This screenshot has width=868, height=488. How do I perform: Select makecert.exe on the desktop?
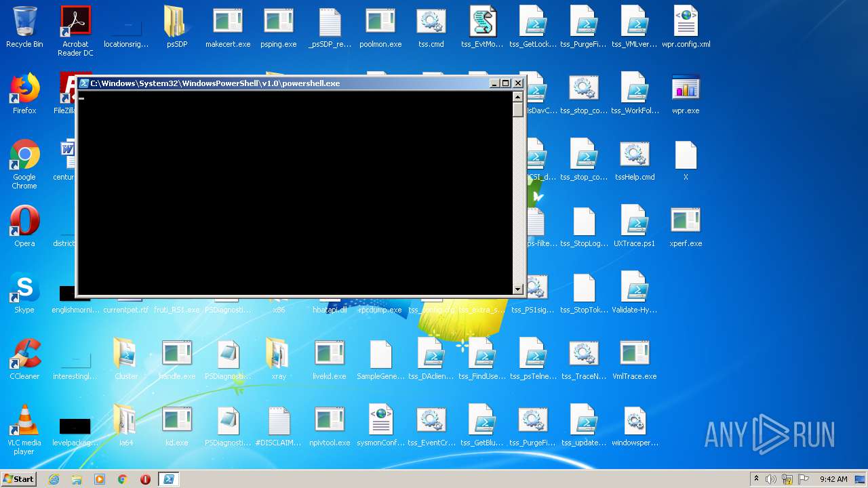[x=228, y=28]
